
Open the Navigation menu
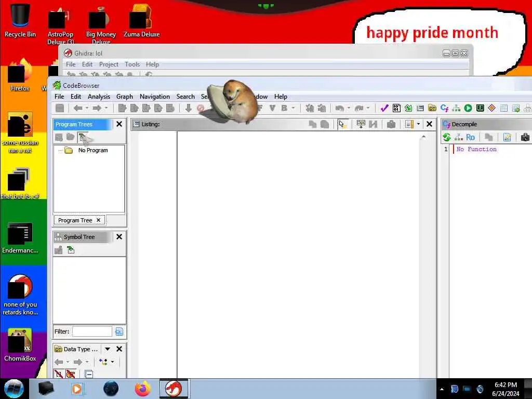(x=155, y=96)
